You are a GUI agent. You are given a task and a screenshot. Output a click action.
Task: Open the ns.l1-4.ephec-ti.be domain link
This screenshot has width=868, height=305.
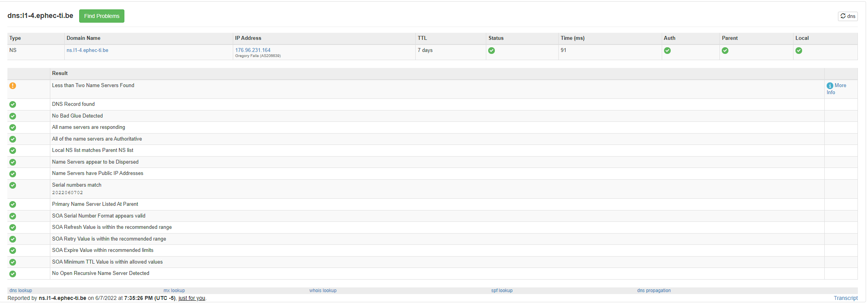pyautogui.click(x=87, y=50)
